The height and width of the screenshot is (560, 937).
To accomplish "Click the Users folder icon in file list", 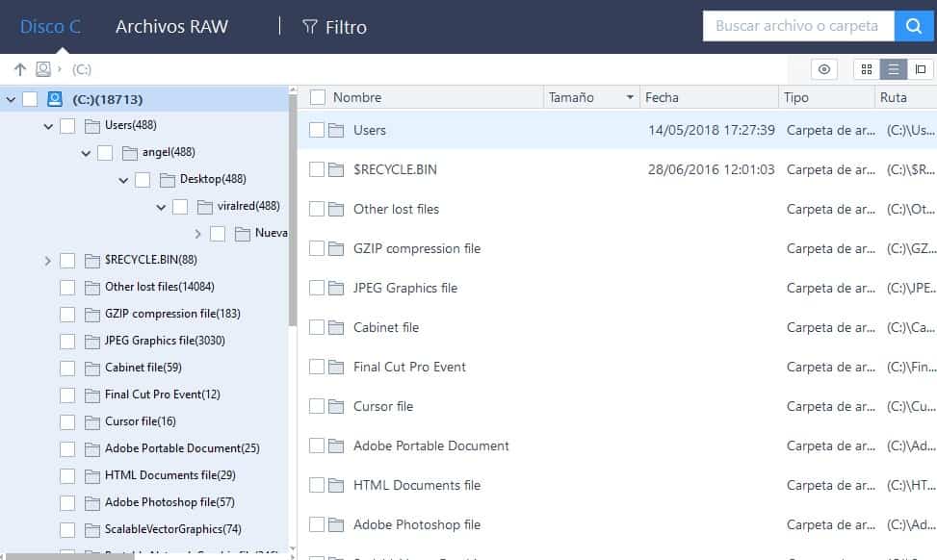I will tap(336, 130).
